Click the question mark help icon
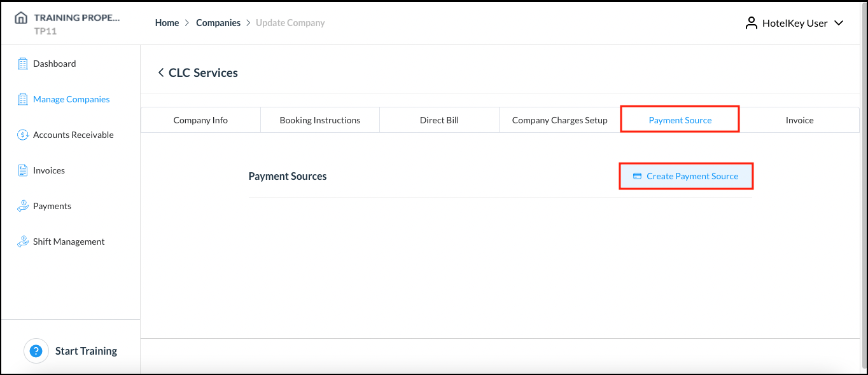868x375 pixels. (36, 350)
